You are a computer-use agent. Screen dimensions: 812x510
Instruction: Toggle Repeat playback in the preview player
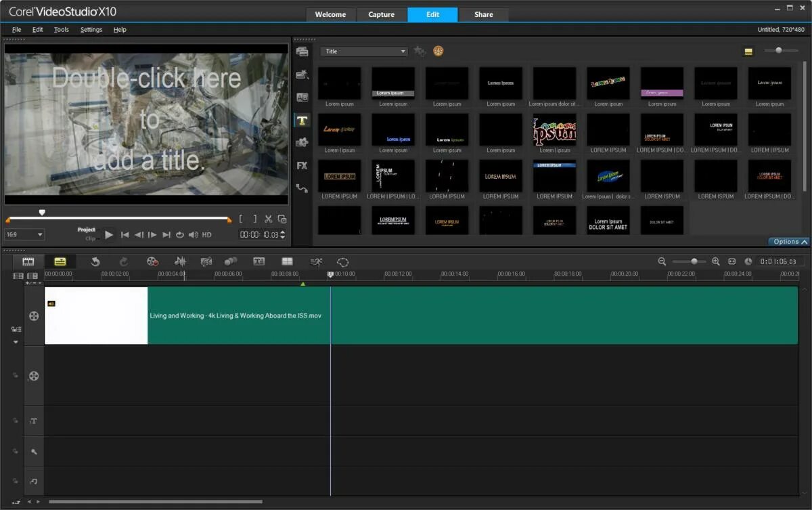click(x=180, y=235)
